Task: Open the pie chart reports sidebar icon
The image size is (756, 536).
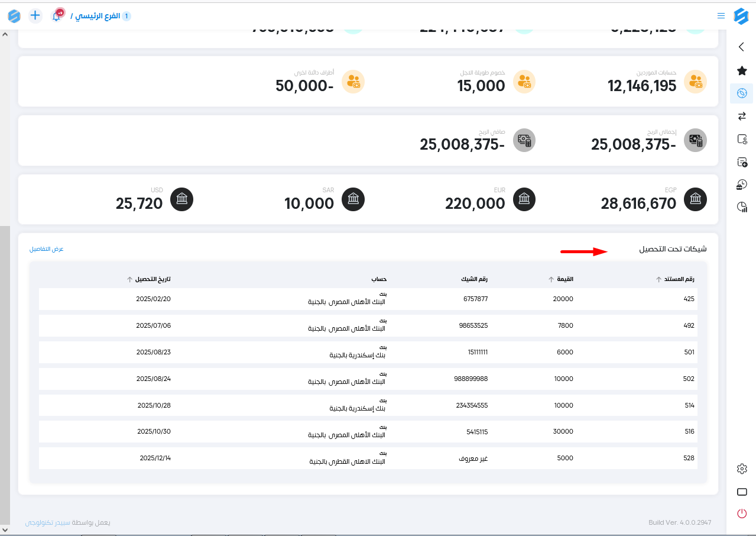Action: coord(742,207)
